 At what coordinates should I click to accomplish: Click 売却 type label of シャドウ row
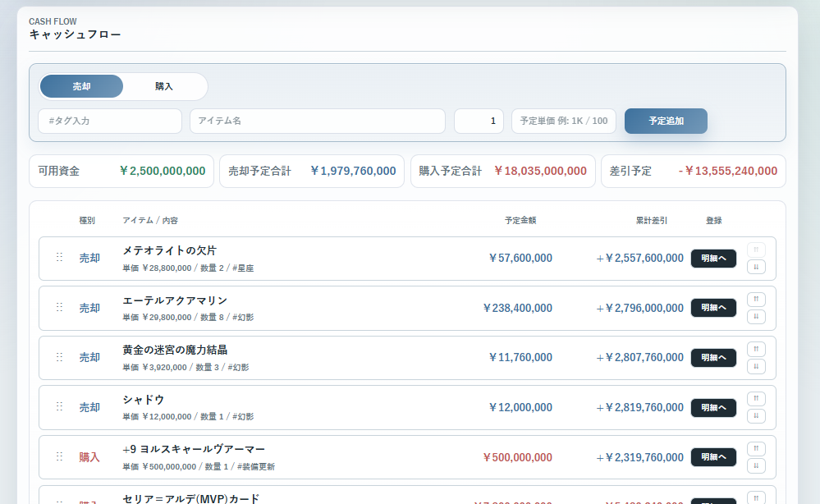pos(89,407)
